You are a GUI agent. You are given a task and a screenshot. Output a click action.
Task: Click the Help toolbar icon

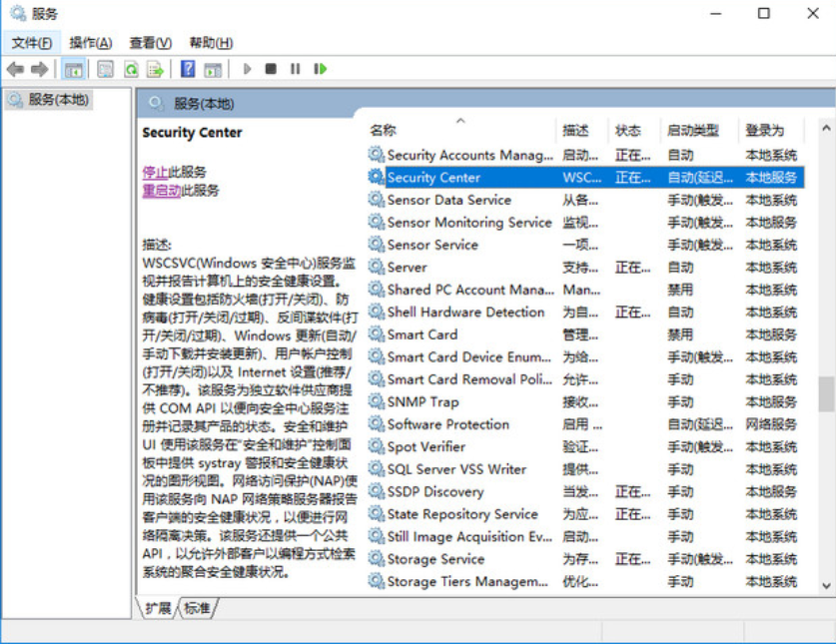[188, 68]
